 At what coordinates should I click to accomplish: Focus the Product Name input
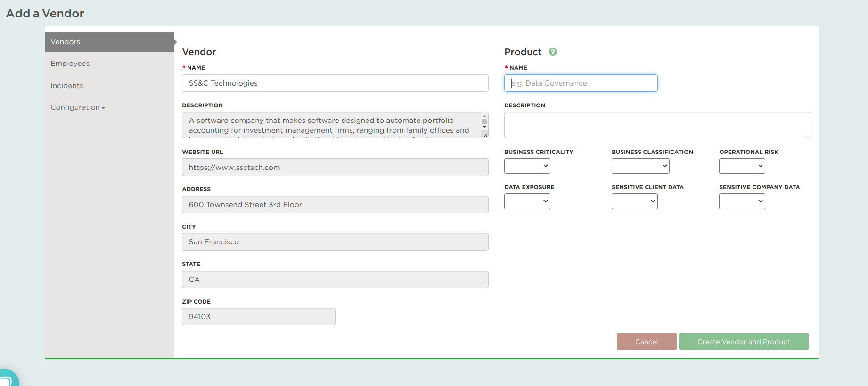point(581,83)
